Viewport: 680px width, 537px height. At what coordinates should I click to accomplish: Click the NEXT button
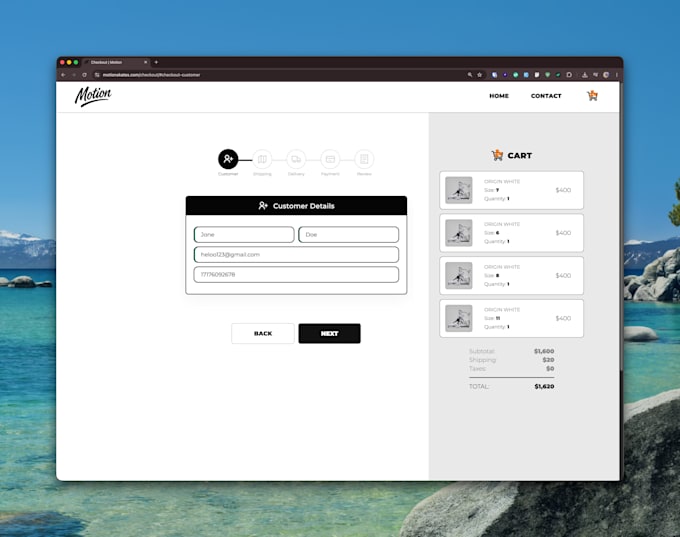(330, 334)
